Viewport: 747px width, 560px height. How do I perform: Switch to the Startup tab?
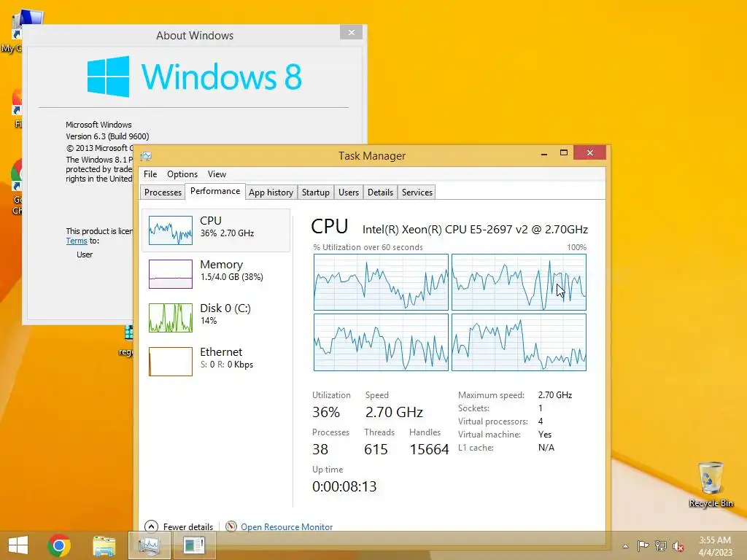click(315, 192)
